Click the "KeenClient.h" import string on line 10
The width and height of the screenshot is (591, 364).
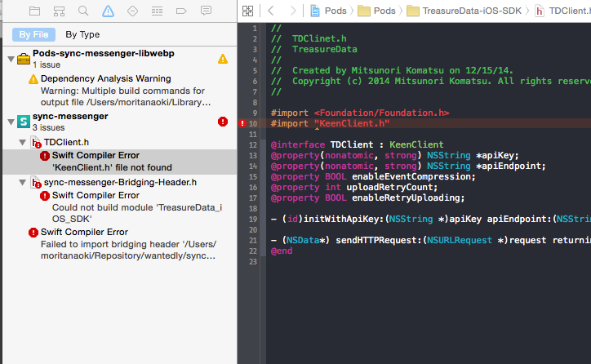tap(352, 123)
